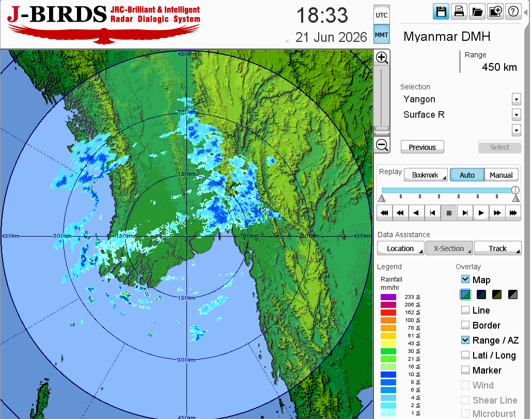532x419 pixels.
Task: Choose the green terrain map style swatch
Action: pyautogui.click(x=465, y=294)
